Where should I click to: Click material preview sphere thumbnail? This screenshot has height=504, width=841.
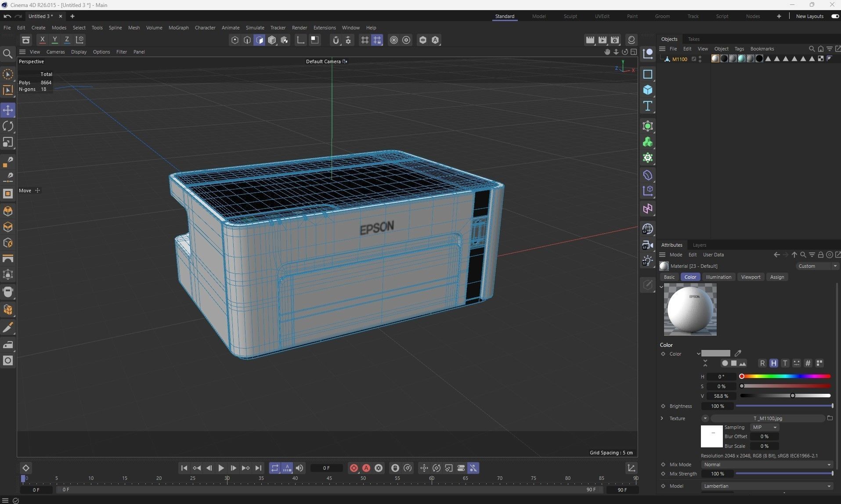(x=690, y=310)
